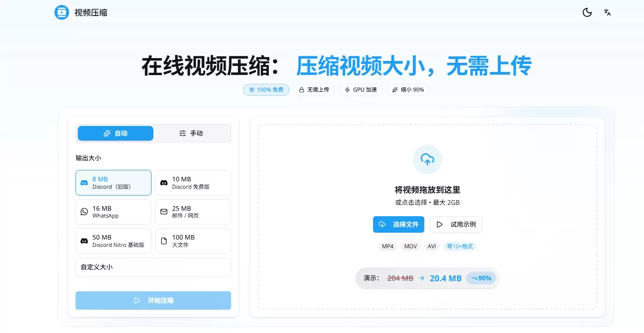Viewport: 644px width, 333px height.
Task: Click the 自定义大小 input field
Action: (153, 267)
